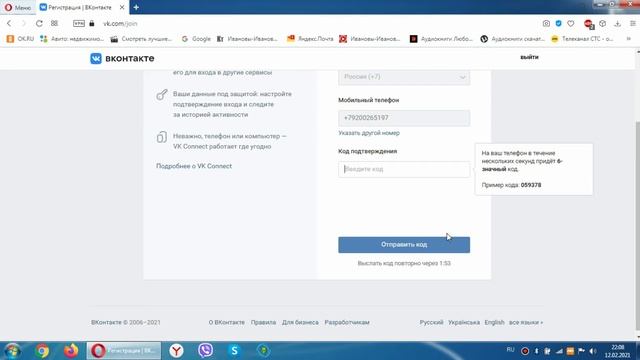640x360 pixels.
Task: Open the volume speaker tray icon
Action: point(593,351)
